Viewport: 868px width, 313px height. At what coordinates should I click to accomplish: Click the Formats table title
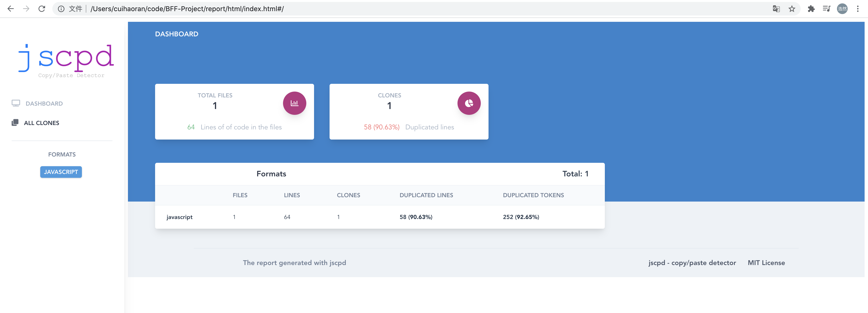pos(271,174)
